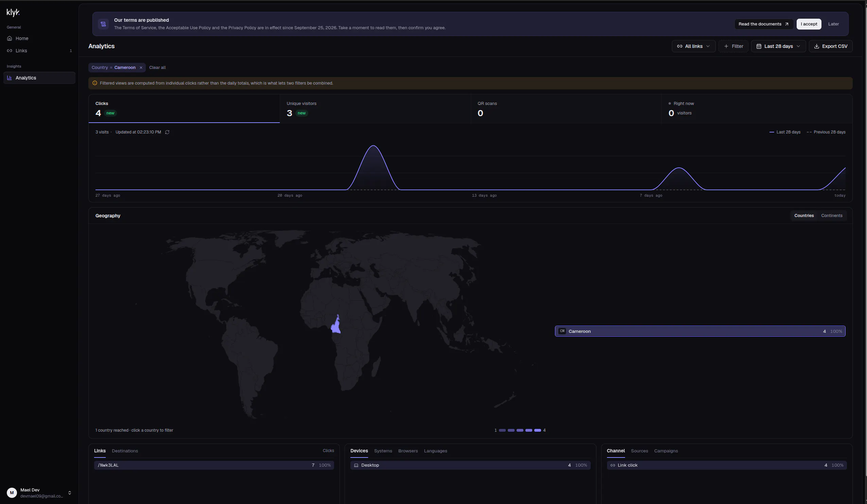Open the Languages tab

436,451
